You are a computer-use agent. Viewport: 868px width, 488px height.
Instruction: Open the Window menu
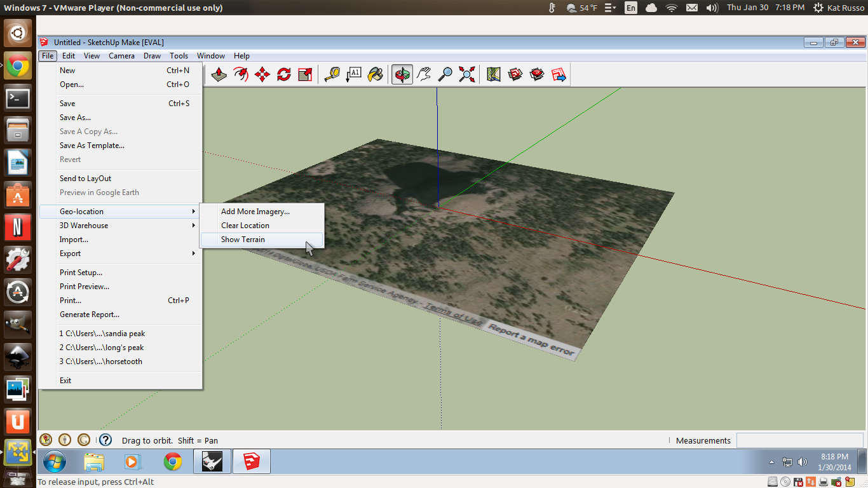point(211,56)
